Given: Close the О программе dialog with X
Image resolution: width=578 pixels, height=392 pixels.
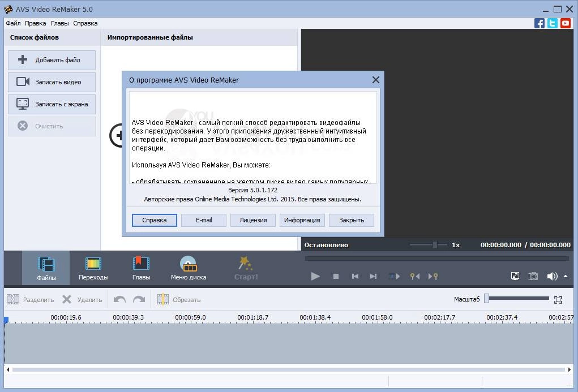Looking at the screenshot, I should click(x=376, y=80).
